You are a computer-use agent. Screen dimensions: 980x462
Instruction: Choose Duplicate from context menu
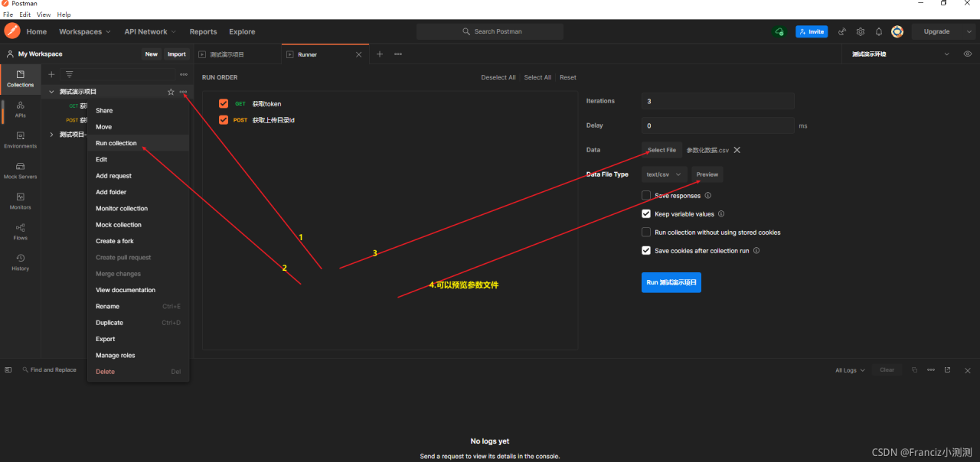tap(139, 323)
